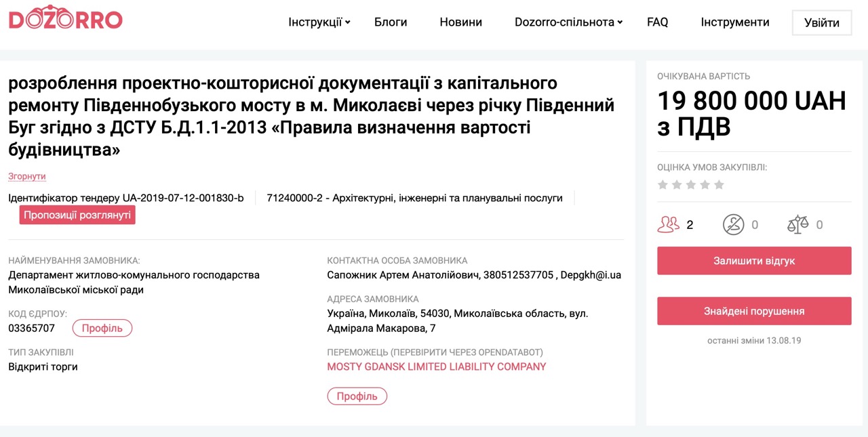The image size is (868, 437).
Task: Open the customer's Профіль next to ЄДРПОУ code
Action: [102, 329]
